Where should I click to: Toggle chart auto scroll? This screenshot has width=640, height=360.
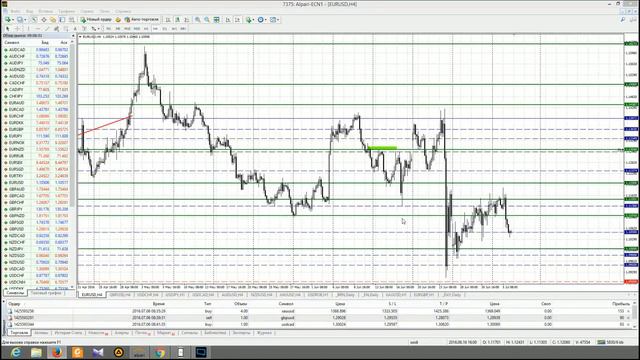227,20
